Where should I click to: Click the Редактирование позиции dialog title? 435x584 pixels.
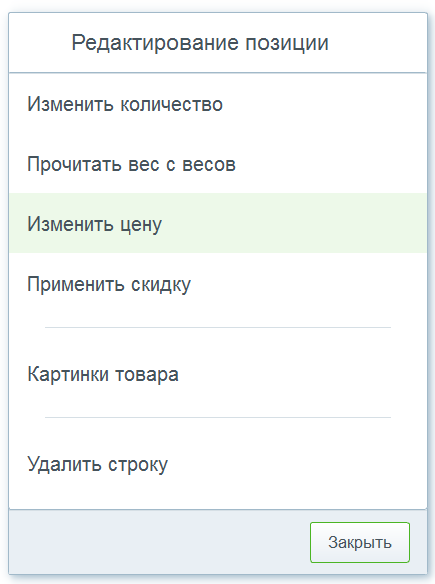coord(200,43)
